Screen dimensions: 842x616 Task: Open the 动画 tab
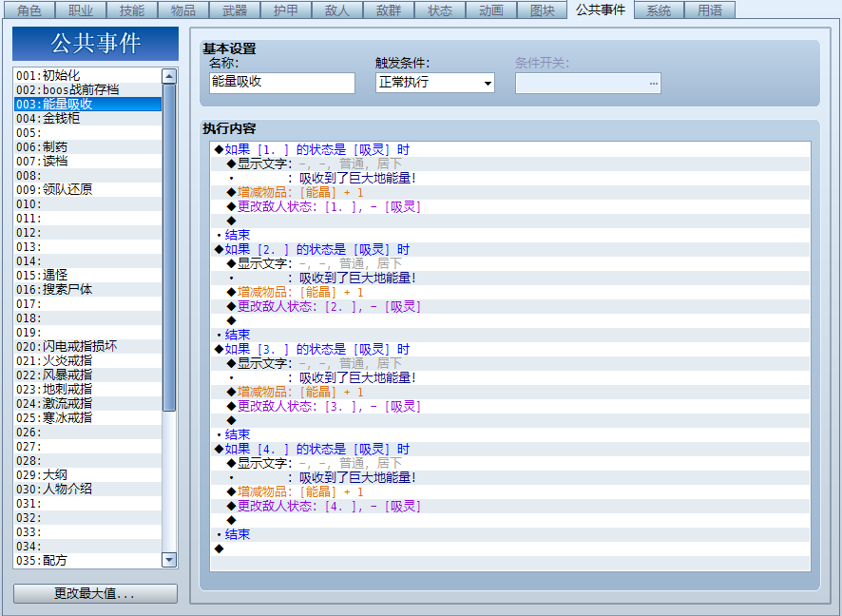(x=491, y=10)
